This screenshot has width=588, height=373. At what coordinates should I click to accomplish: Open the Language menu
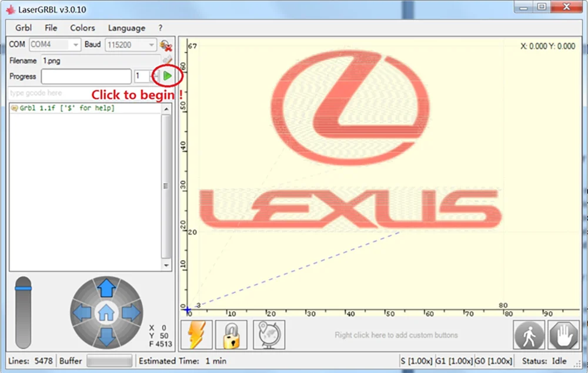(x=126, y=28)
